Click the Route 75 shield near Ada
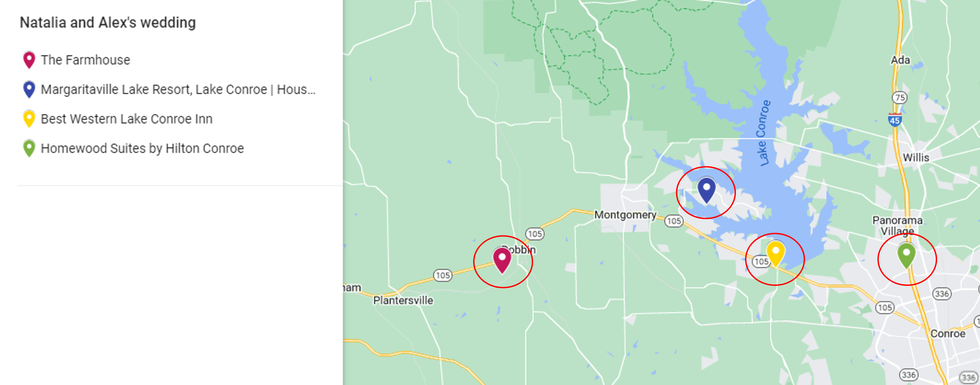The height and width of the screenshot is (385, 980). tap(899, 98)
